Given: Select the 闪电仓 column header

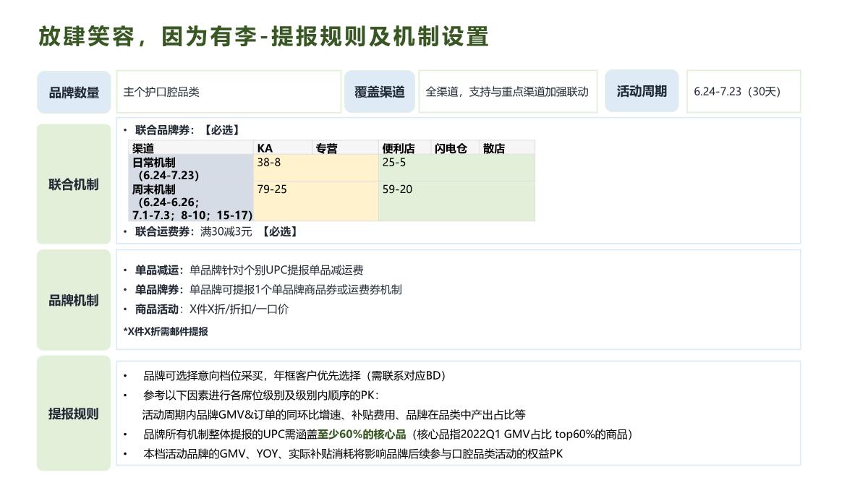Looking at the screenshot, I should coord(450,147).
